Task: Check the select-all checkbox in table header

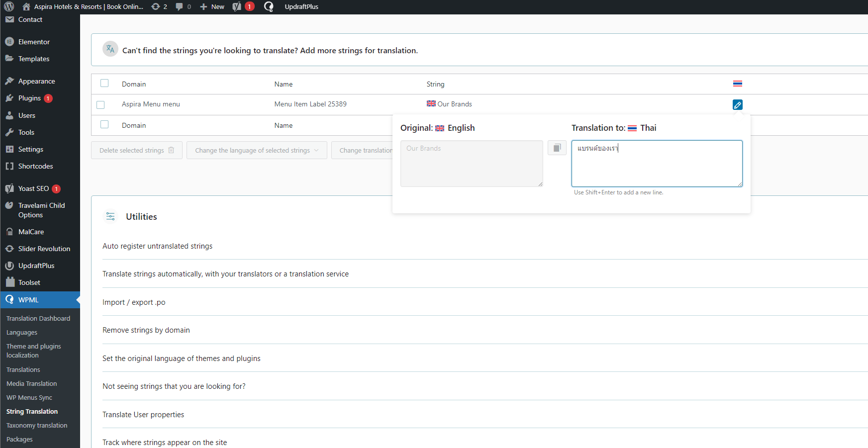Action: [104, 83]
